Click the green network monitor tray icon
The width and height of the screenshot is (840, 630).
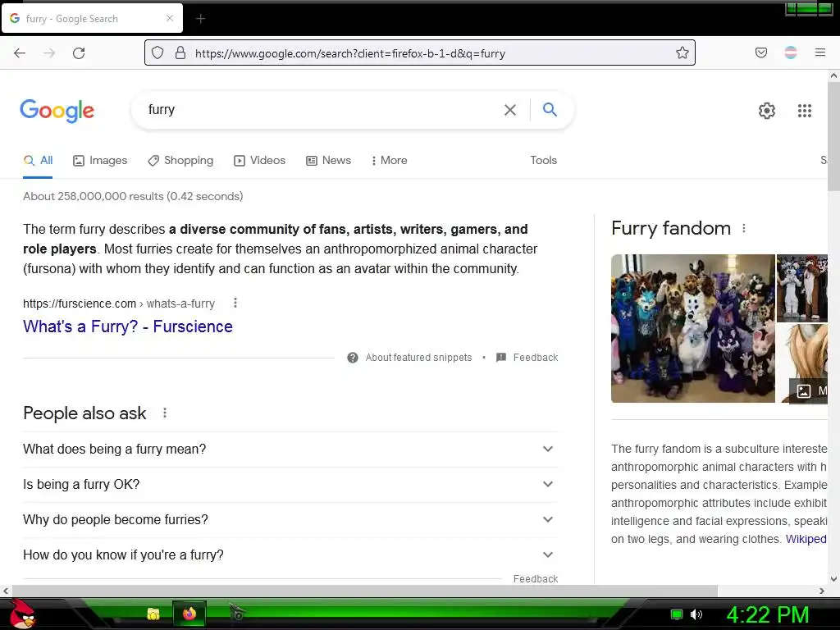coord(677,614)
